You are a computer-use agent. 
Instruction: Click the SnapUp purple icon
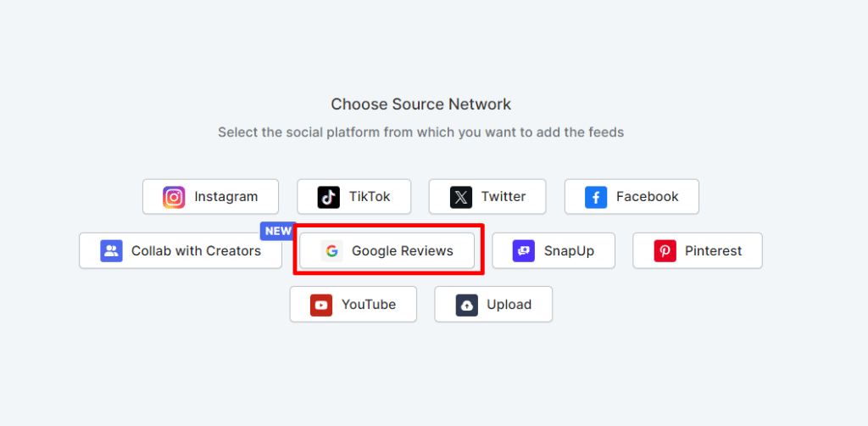(524, 251)
